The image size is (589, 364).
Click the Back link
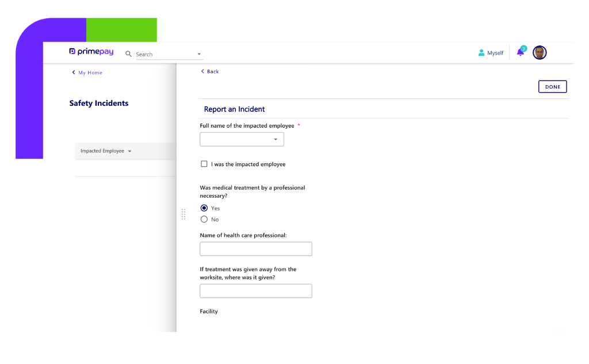[209, 71]
